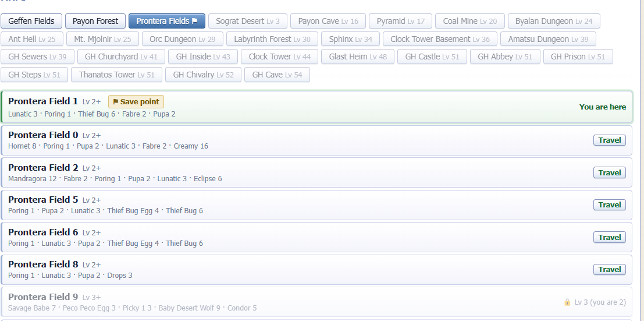Select the GH Prison Lv 51 tab
This screenshot has width=644, height=321.
point(578,57)
